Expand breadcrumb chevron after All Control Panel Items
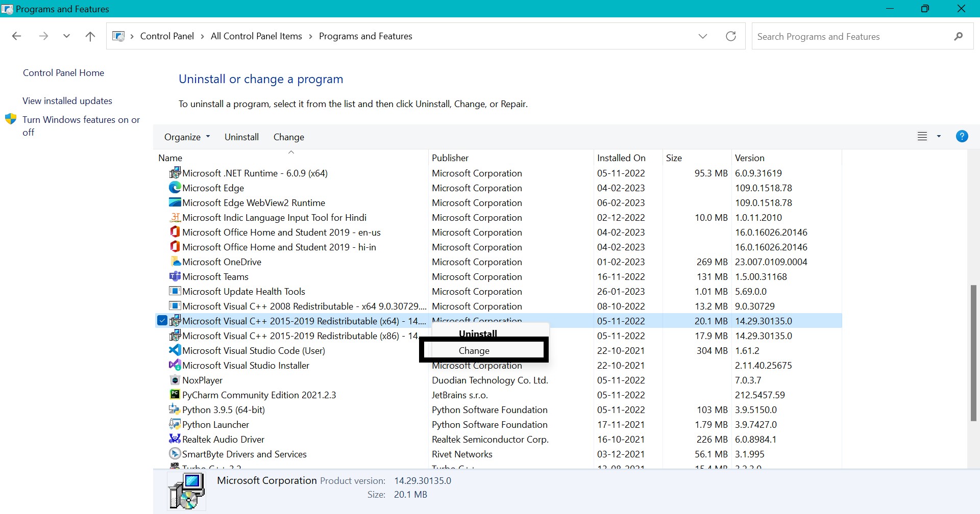This screenshot has height=514, width=980. pos(310,36)
